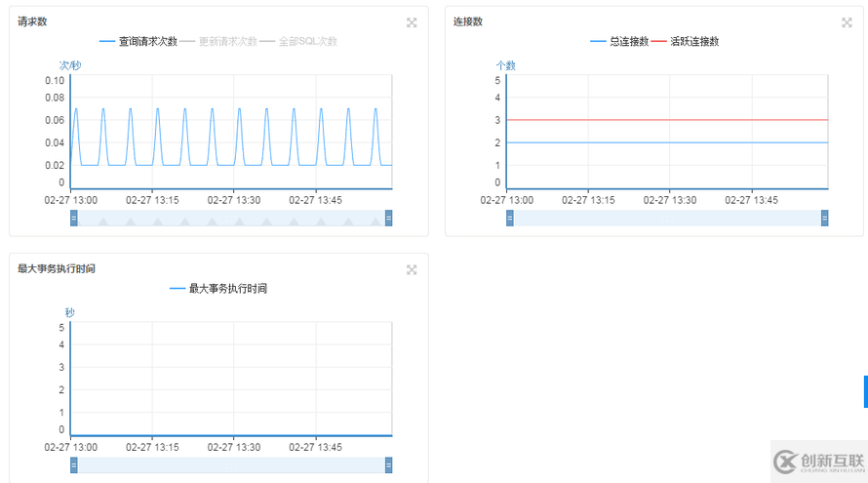Click left zoom handle of 连接数 chart
The image size is (868, 483).
(x=510, y=219)
